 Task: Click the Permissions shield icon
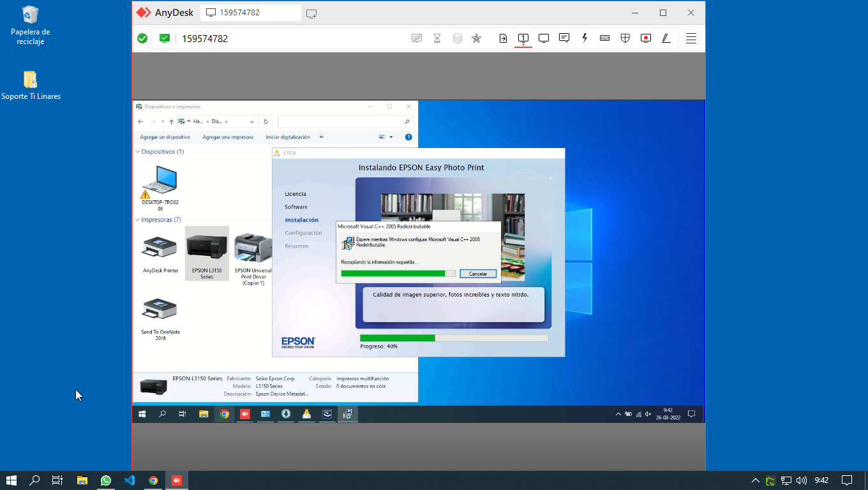625,38
